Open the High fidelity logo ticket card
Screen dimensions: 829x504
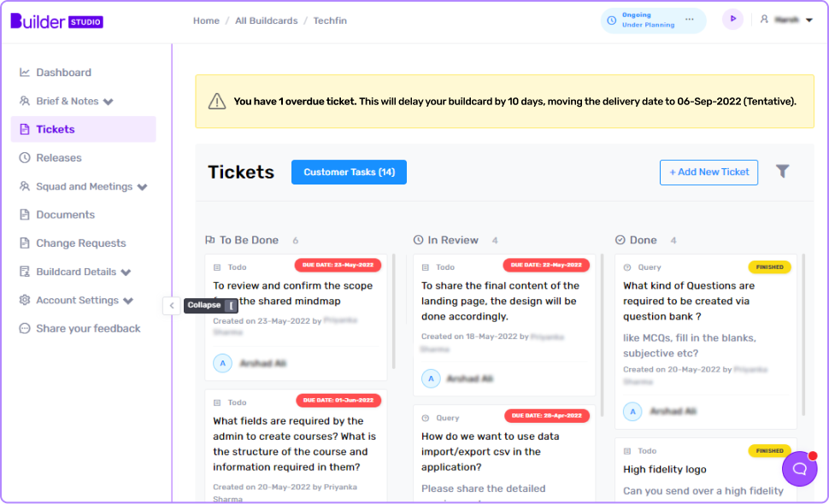705,470
